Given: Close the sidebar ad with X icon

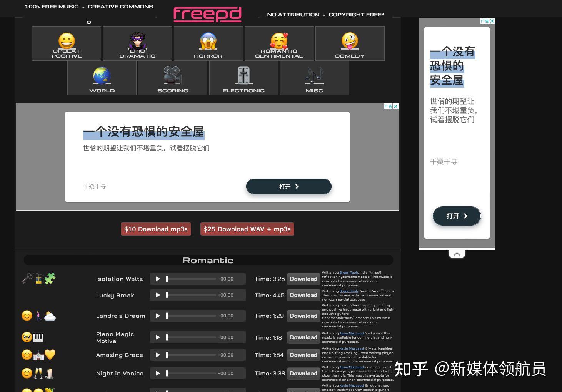Looking at the screenshot, I should point(492,21).
